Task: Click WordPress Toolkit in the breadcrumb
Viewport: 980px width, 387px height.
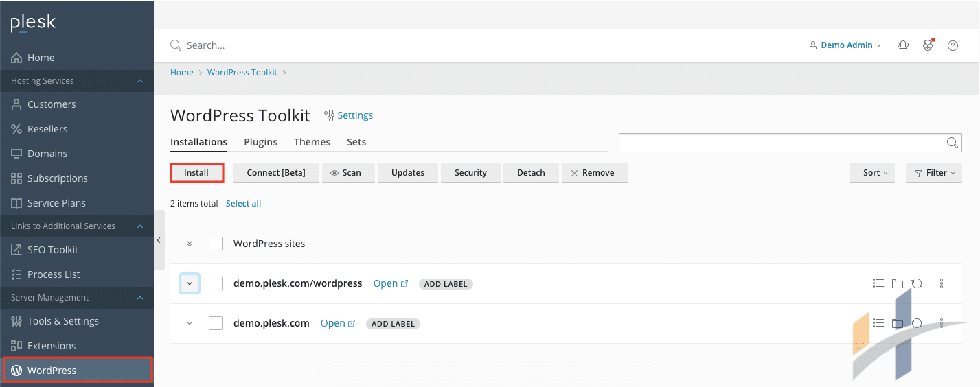Action: click(242, 73)
